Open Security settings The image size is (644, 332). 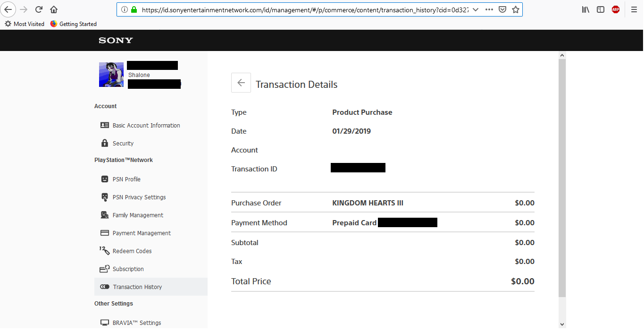point(123,144)
